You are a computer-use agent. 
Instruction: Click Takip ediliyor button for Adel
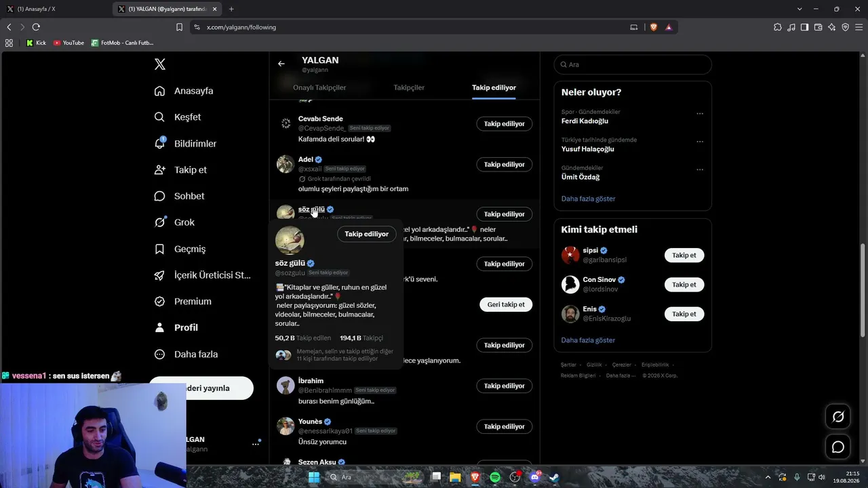[x=505, y=165]
